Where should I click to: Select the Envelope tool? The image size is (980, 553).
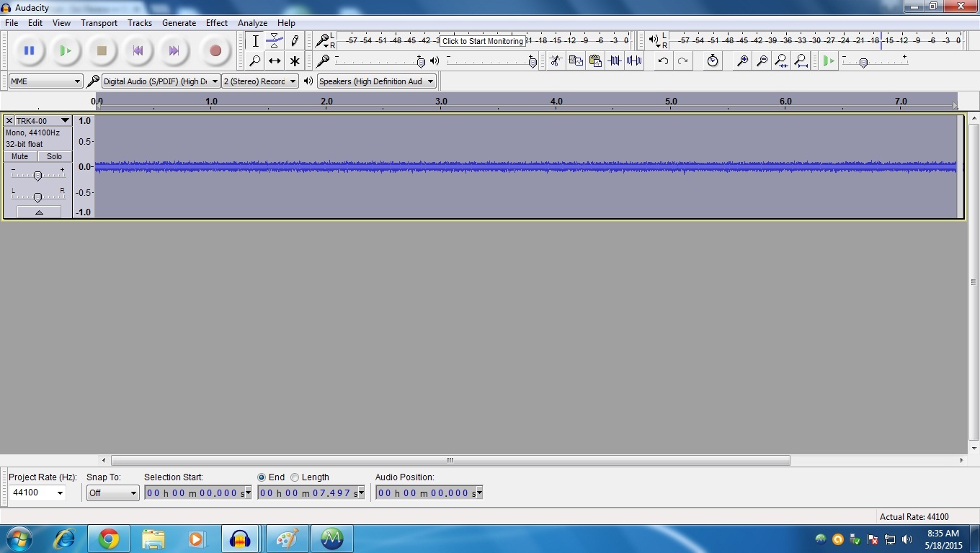pos(275,41)
